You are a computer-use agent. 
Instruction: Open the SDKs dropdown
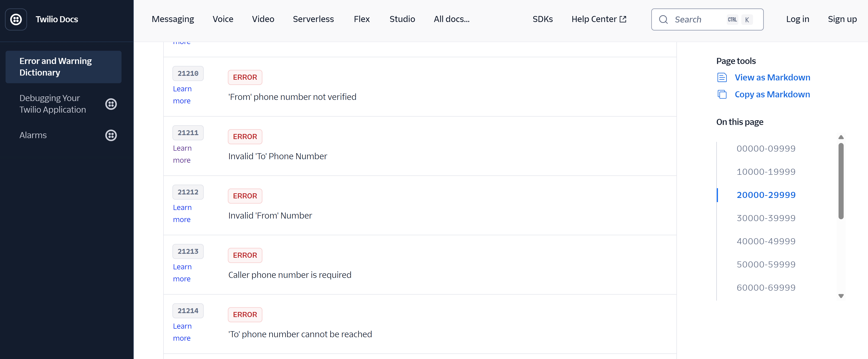(542, 19)
